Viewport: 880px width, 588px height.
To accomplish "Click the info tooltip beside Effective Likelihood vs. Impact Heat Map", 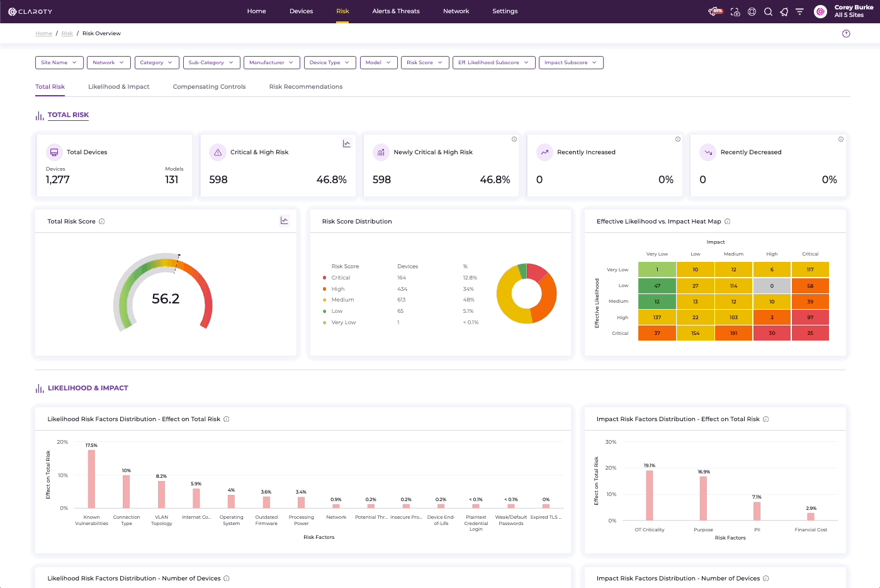I will click(x=727, y=221).
